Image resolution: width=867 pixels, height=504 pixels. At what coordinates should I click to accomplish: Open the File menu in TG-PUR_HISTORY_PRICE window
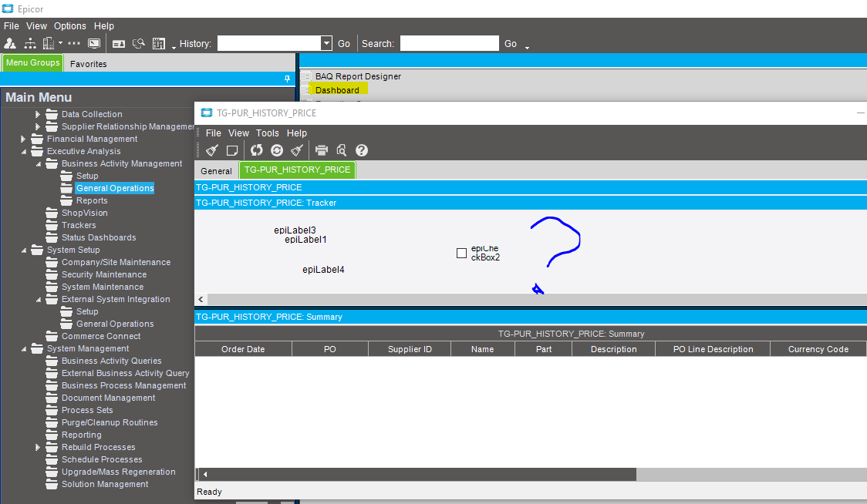click(214, 133)
